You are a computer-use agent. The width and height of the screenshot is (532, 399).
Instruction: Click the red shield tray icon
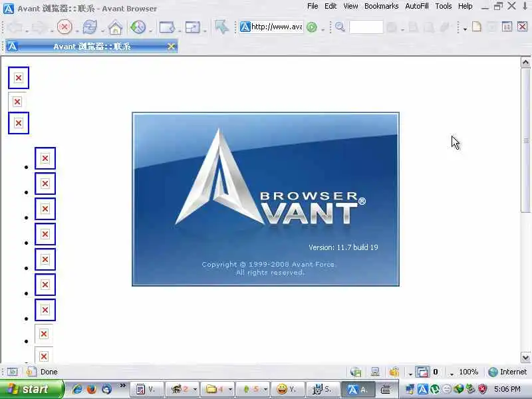(483, 389)
